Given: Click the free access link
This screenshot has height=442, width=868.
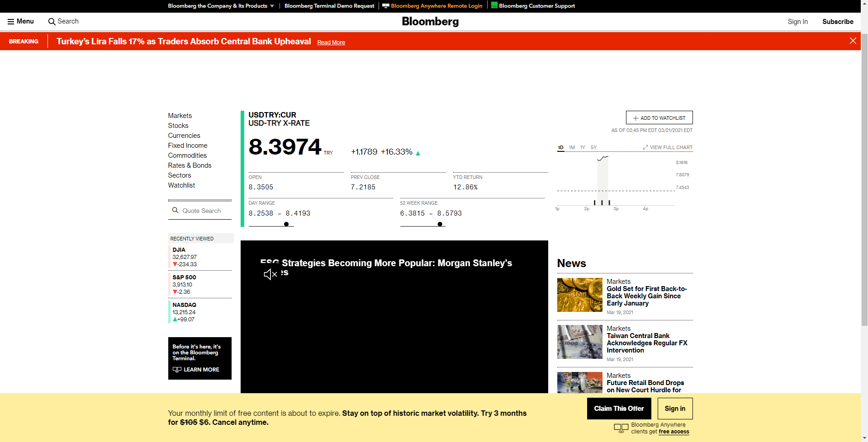Looking at the screenshot, I should coord(674,432).
